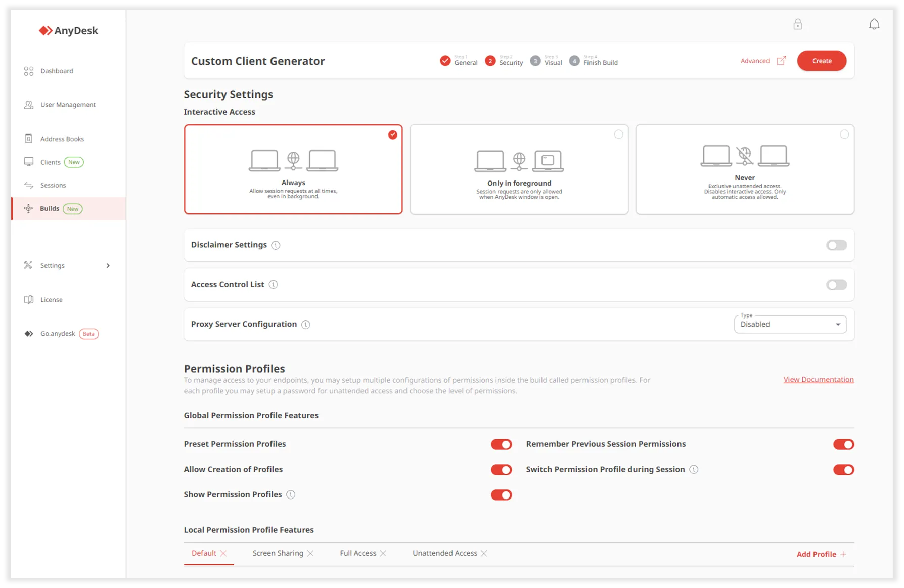The height and width of the screenshot is (588, 904).
Task: Click info icon beside Proxy Server Configuration
Action: pos(306,325)
